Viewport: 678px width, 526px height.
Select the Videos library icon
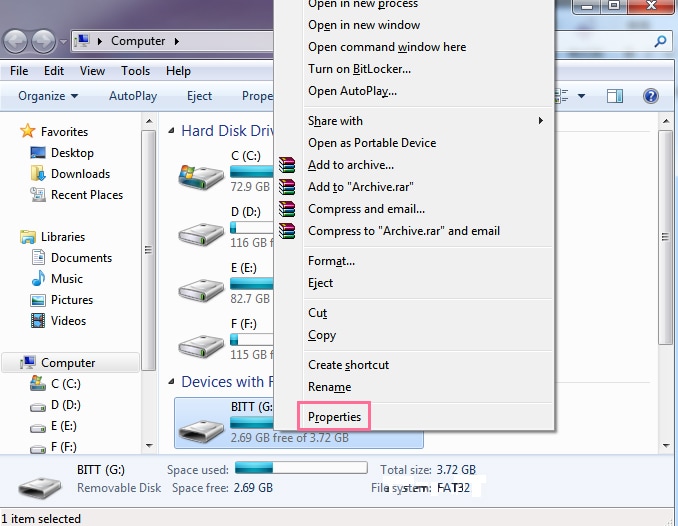click(x=38, y=321)
